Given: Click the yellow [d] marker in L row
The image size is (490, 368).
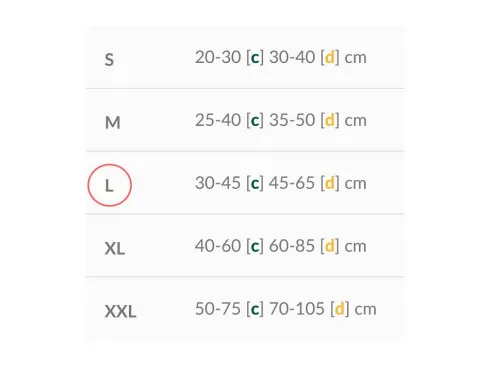Looking at the screenshot, I should [x=330, y=183].
